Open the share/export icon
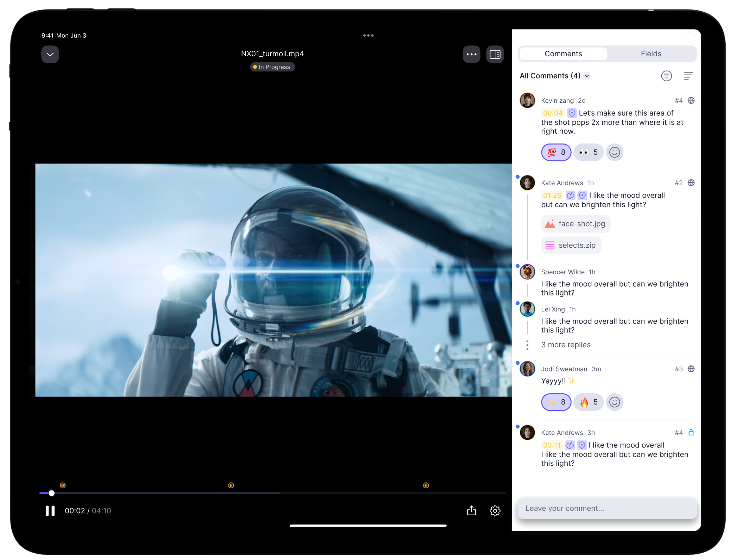 pyautogui.click(x=471, y=510)
